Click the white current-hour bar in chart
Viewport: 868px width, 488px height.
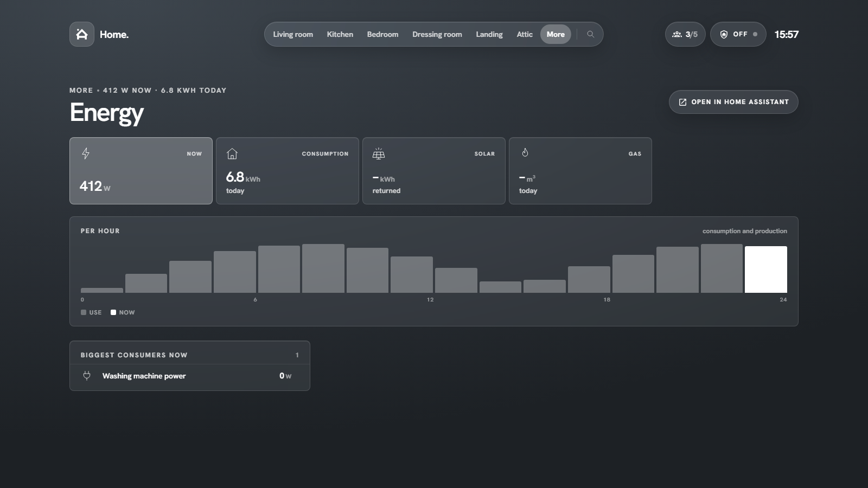[x=766, y=269]
